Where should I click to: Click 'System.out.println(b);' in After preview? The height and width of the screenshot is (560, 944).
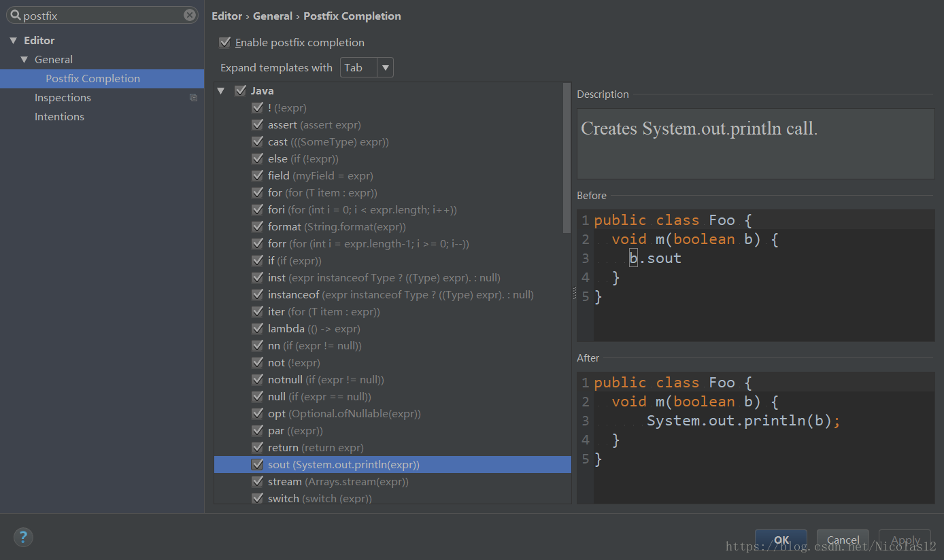tap(743, 421)
